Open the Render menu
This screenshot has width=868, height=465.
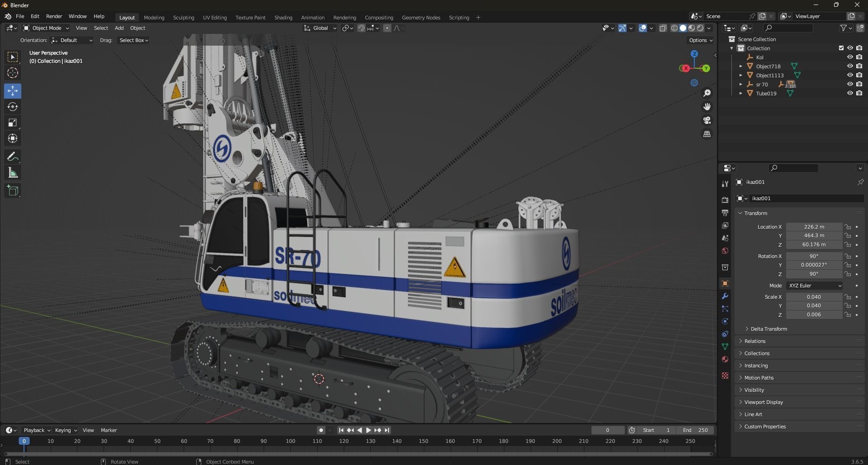click(54, 16)
